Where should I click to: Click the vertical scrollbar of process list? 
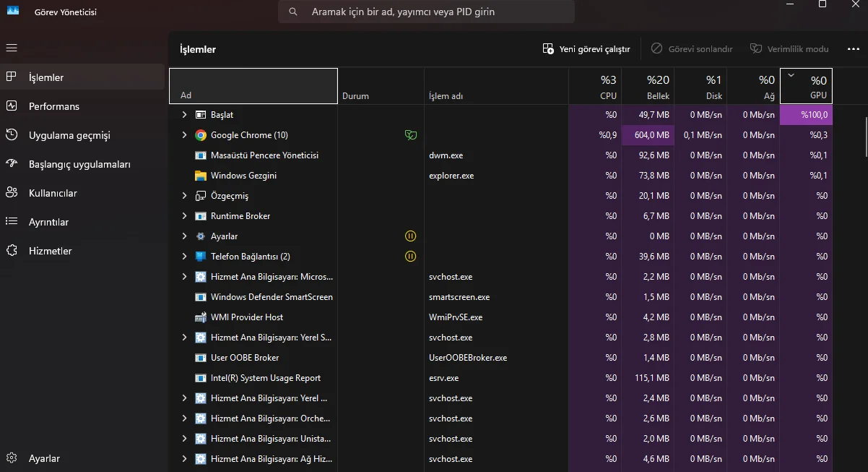(x=865, y=136)
